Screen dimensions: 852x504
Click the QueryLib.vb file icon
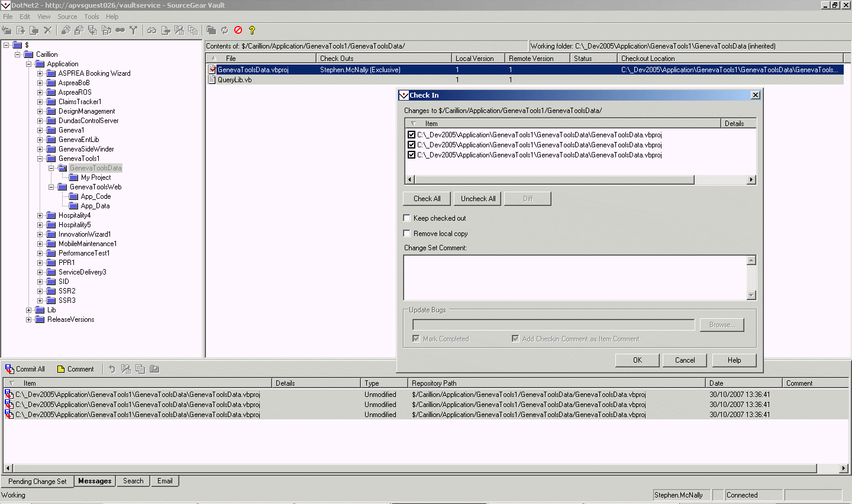coord(212,80)
